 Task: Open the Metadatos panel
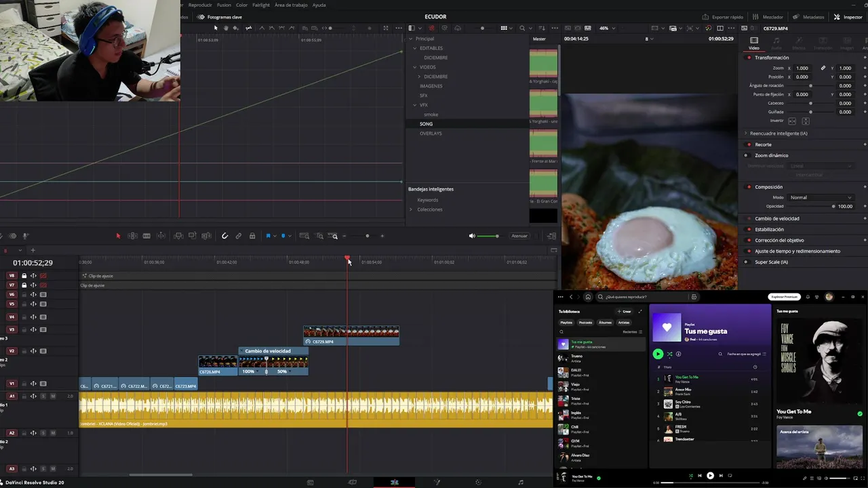pos(809,17)
